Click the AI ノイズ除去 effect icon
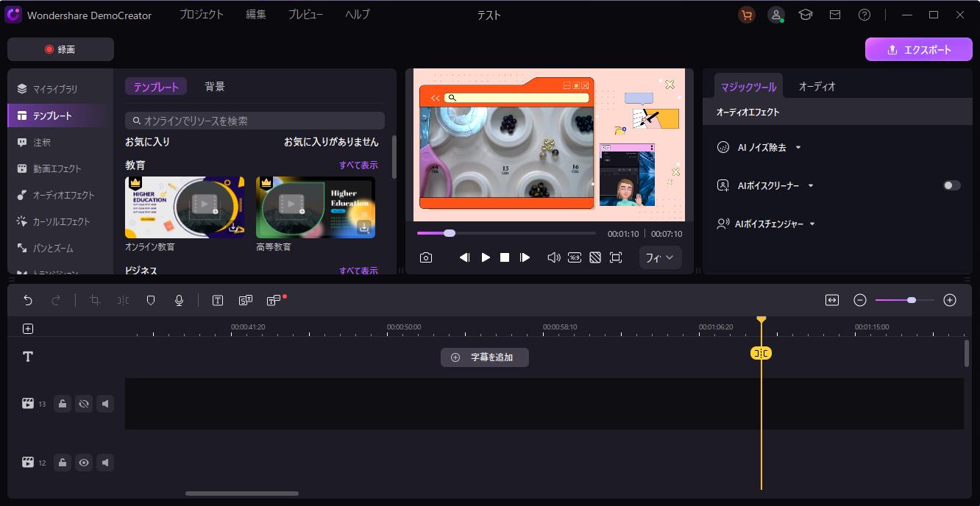 (723, 147)
